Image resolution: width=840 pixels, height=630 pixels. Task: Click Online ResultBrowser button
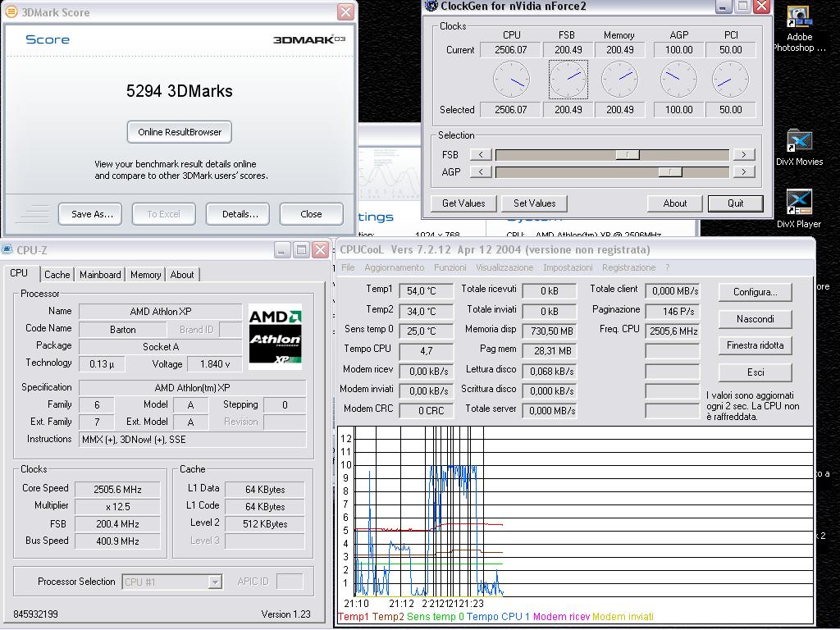click(x=180, y=132)
